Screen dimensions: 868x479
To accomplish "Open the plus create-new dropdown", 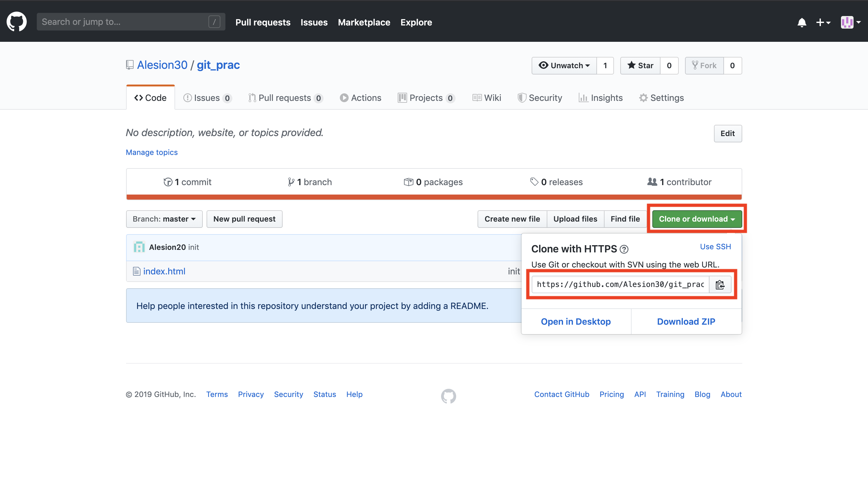I will pyautogui.click(x=823, y=22).
